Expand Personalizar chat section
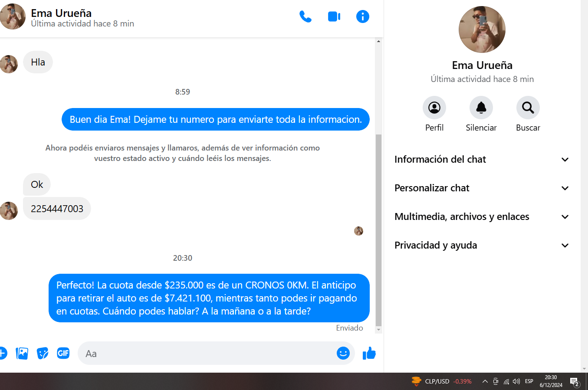This screenshot has height=390, width=588. tap(482, 188)
